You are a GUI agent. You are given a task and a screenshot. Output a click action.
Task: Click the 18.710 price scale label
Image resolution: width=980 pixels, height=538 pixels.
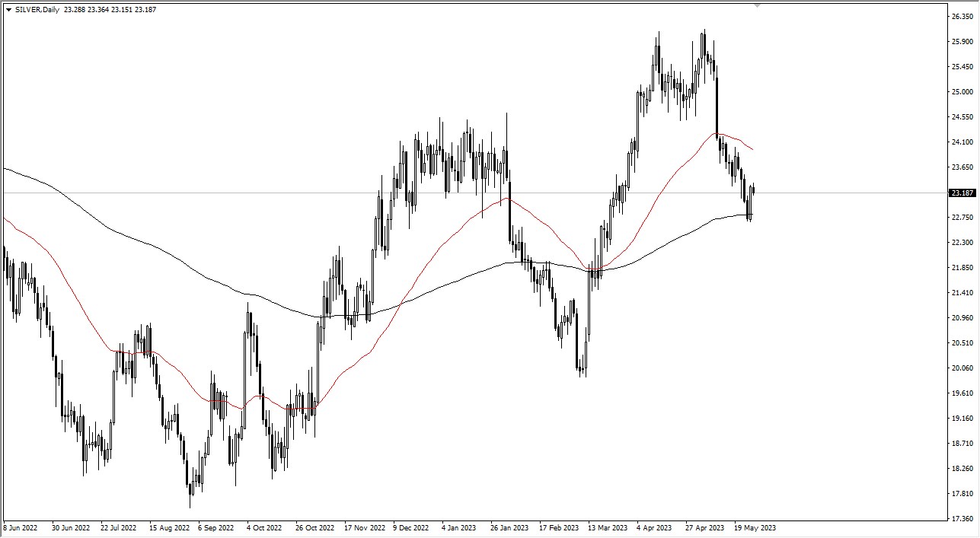click(962, 444)
